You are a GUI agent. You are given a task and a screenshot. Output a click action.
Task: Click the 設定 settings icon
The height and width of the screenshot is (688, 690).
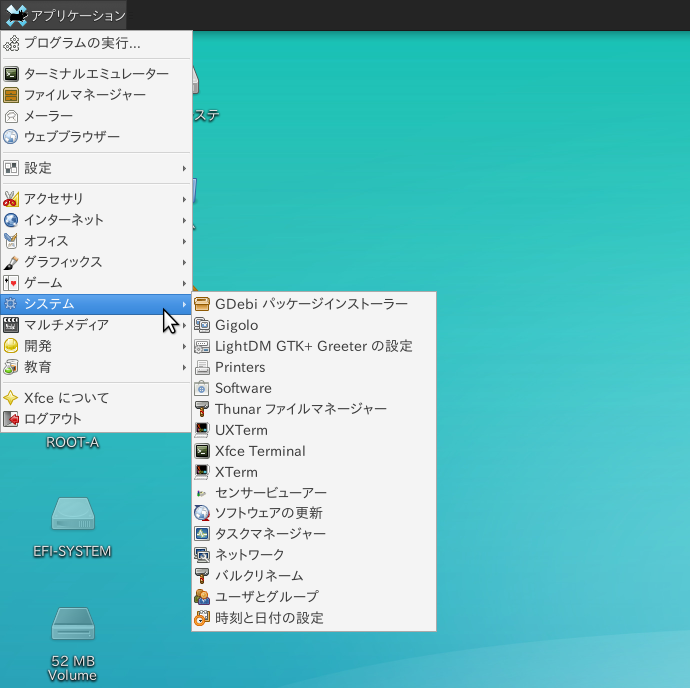point(11,168)
